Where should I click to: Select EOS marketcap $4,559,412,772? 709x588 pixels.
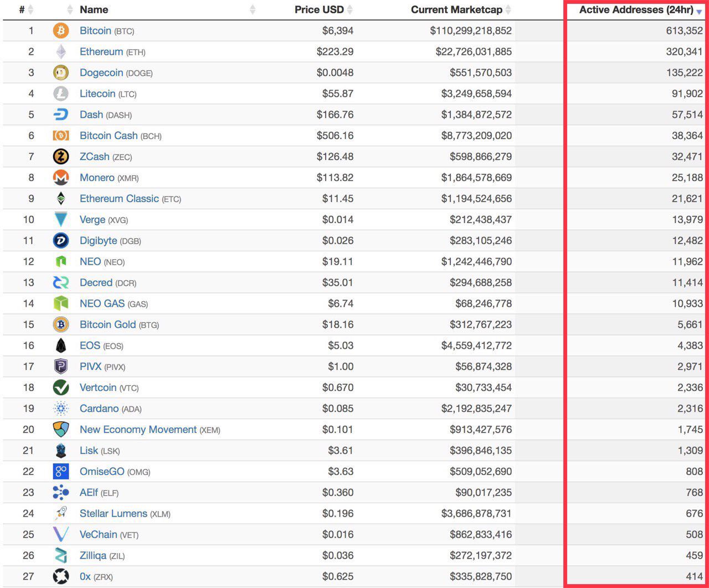coord(476,345)
